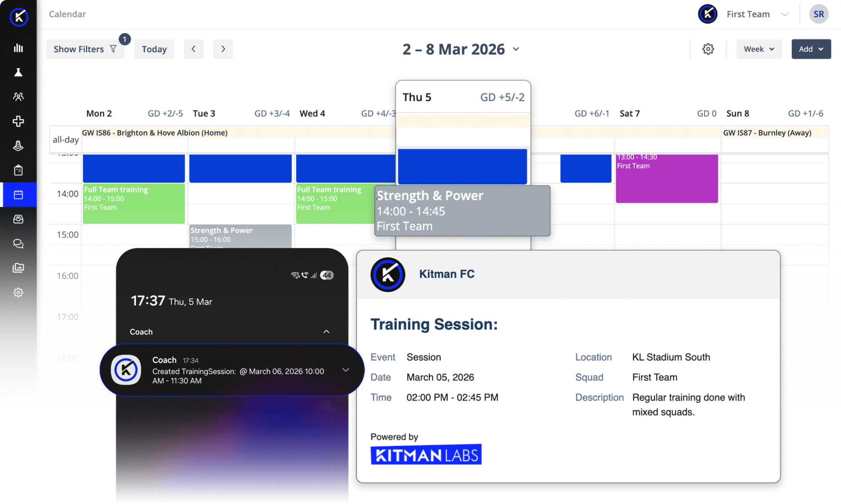Open the Week view dropdown
Viewport: 841px width, 504px height.
point(759,49)
